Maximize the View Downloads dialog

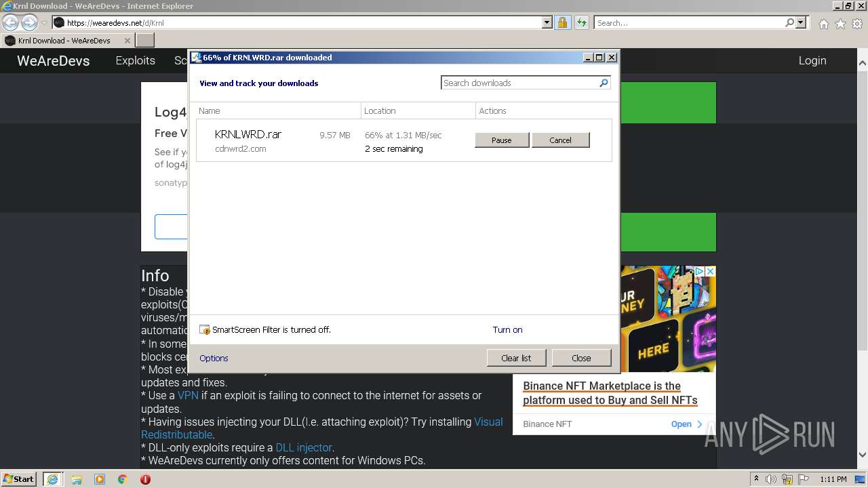599,58
